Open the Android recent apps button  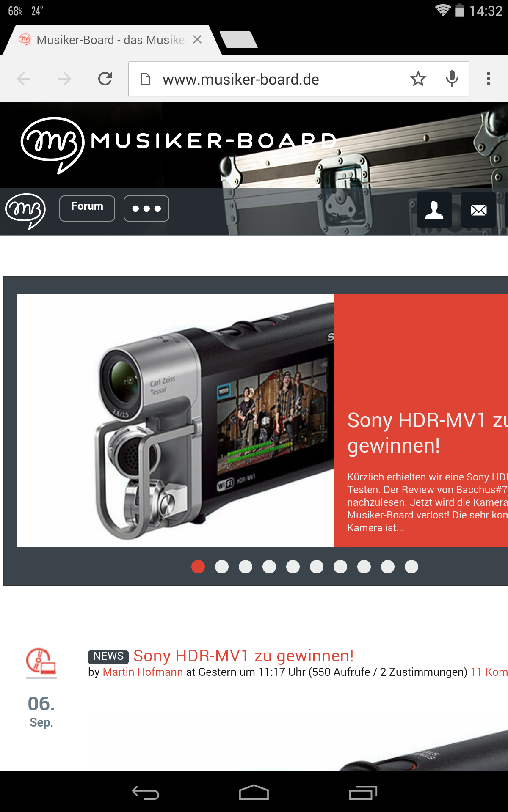click(363, 793)
